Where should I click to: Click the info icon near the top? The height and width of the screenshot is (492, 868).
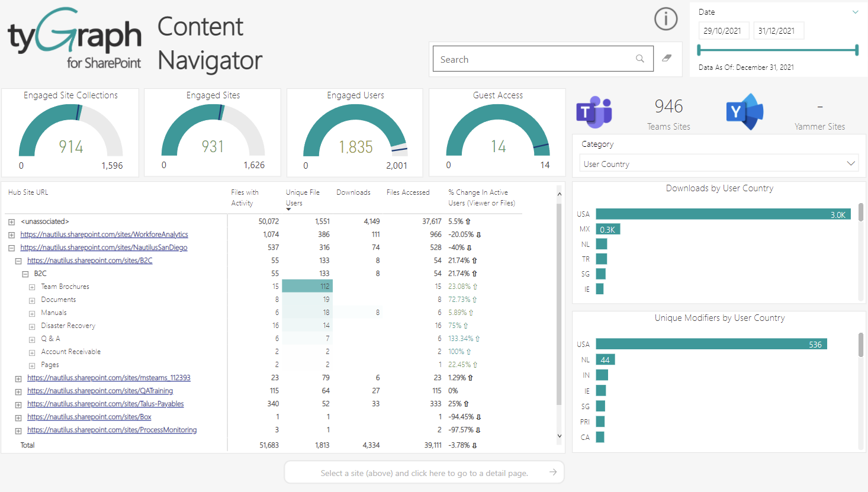[666, 18]
